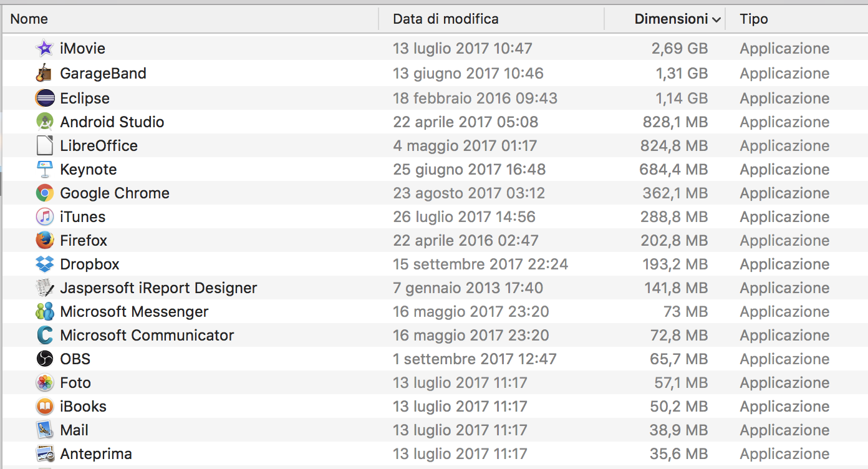Screen dimensions: 868x469
Task: Click the Jaspersoft iReport Designer icon
Action: point(44,288)
